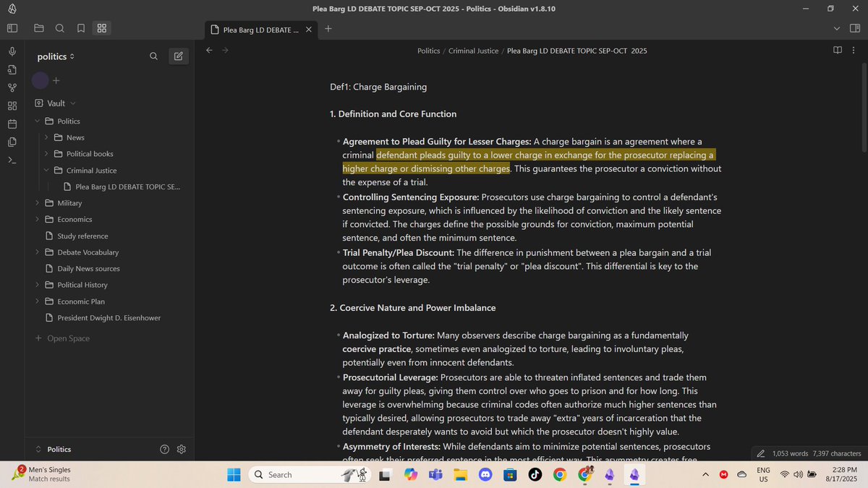
Task: Open the graph view ribbon icon
Action: pyautogui.click(x=12, y=88)
